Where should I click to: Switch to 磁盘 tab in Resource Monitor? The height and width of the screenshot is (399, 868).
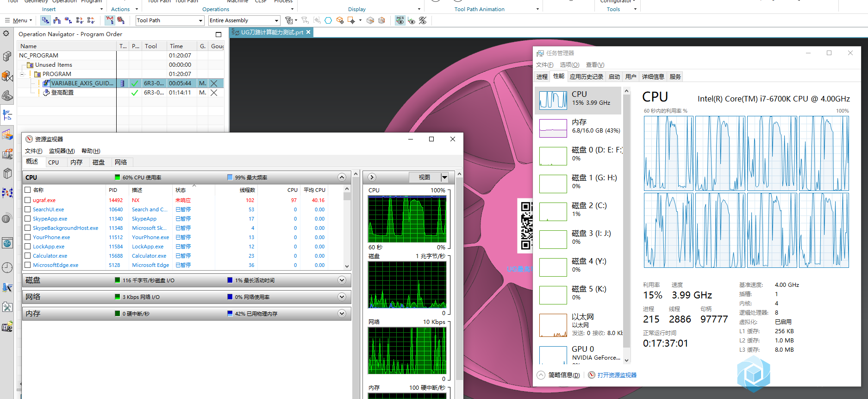[99, 162]
